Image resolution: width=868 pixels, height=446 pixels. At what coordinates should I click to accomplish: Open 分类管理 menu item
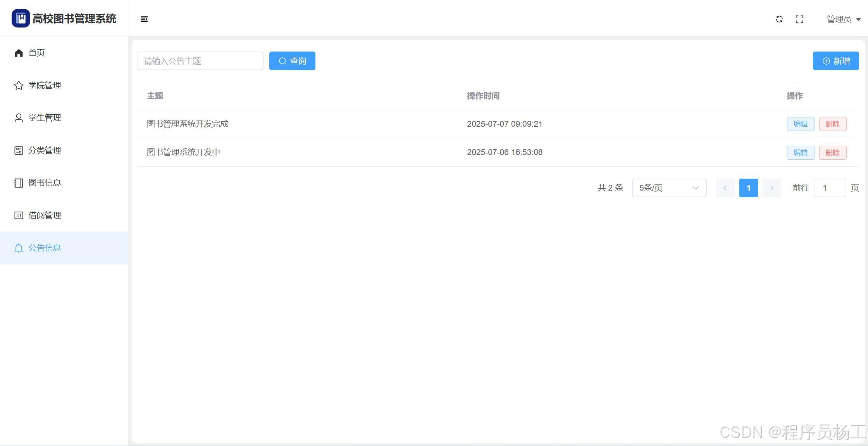(x=45, y=150)
